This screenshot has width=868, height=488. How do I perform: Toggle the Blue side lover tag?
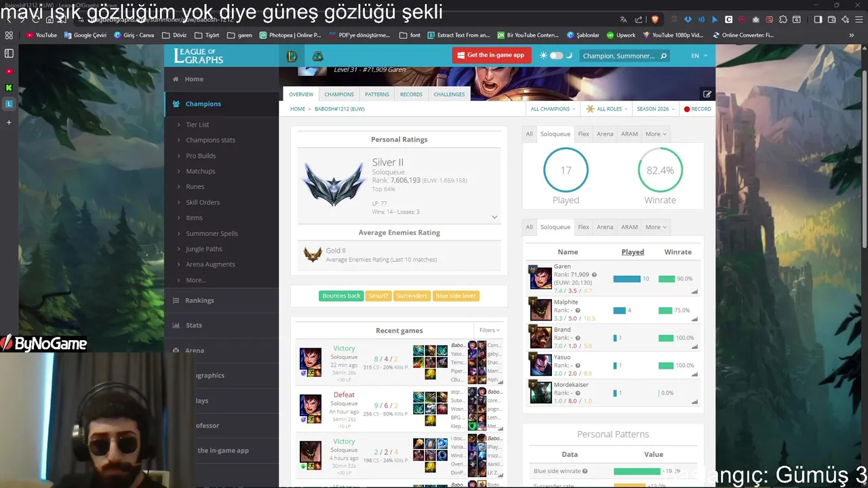(x=456, y=296)
